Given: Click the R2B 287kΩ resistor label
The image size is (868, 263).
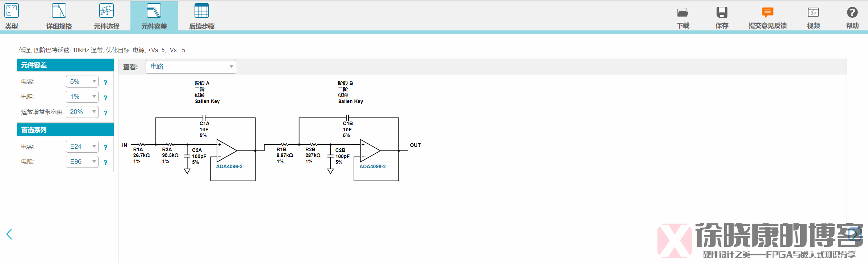Looking at the screenshot, I should [313, 155].
